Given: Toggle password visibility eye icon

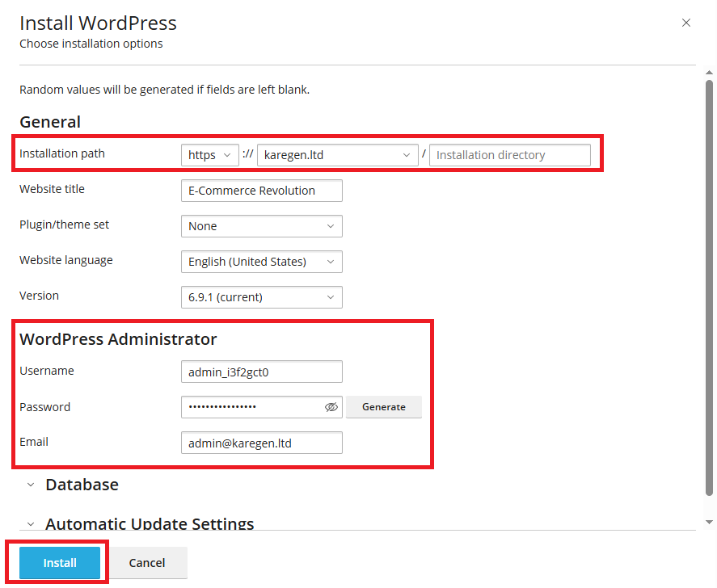Looking at the screenshot, I should pyautogui.click(x=331, y=407).
